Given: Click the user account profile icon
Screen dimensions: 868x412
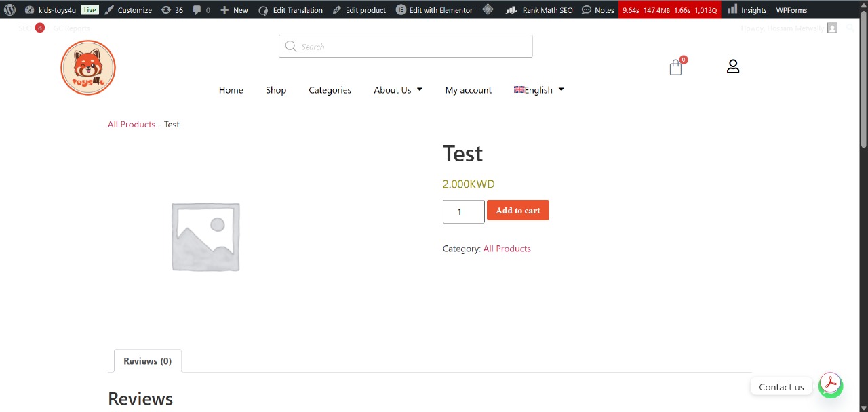Looking at the screenshot, I should click(732, 66).
